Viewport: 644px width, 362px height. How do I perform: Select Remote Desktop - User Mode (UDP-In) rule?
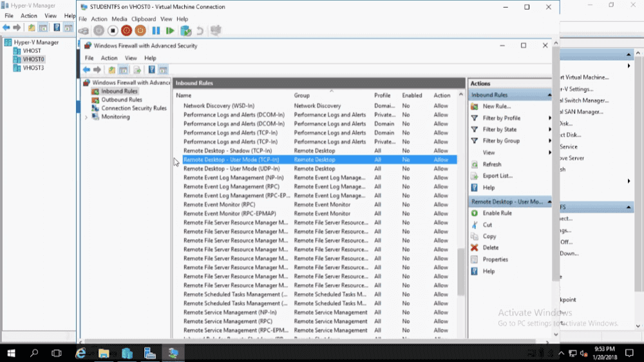pos(232,169)
